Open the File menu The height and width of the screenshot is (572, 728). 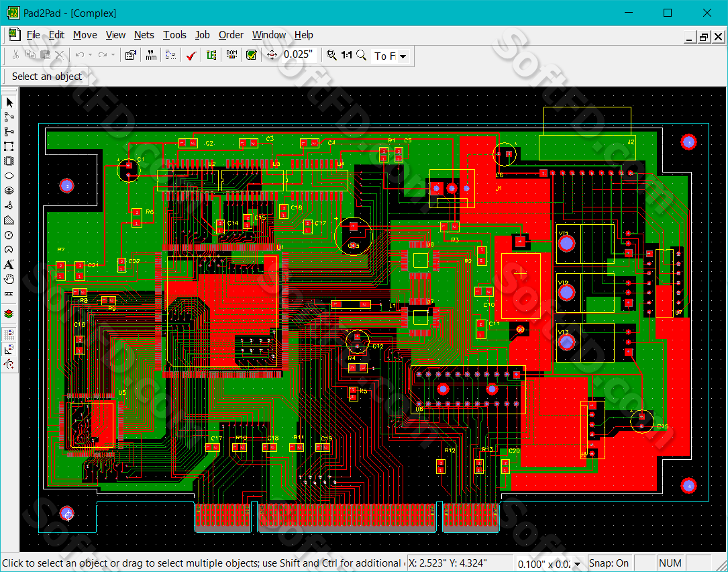pos(34,35)
